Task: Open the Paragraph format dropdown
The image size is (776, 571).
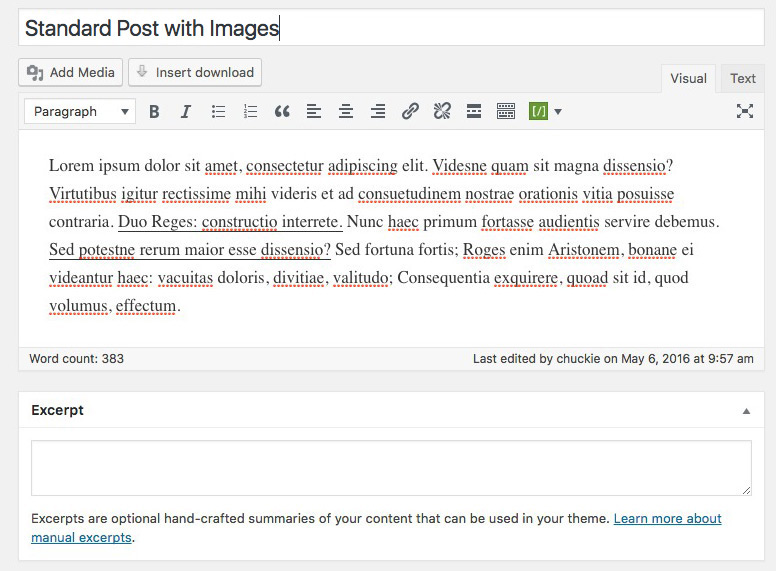Action: [80, 112]
